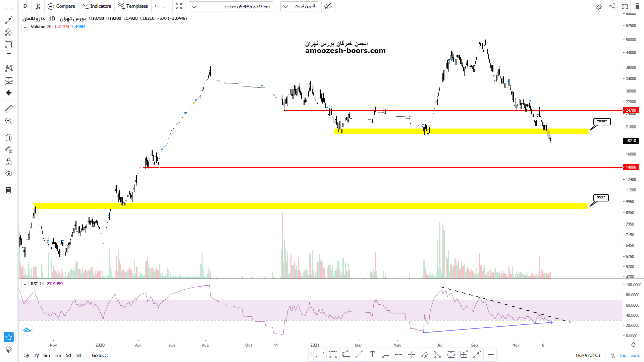Collapse the Volume indicator legend chevron

click(x=25, y=27)
